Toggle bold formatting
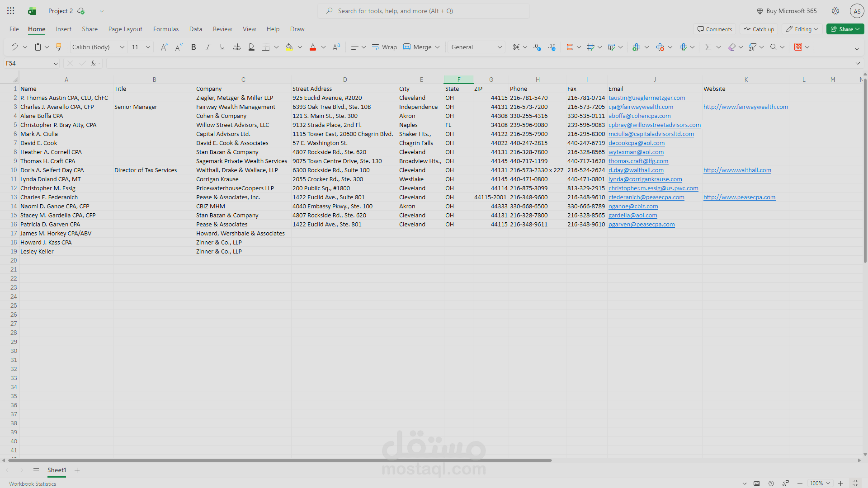The height and width of the screenshot is (488, 868). [193, 47]
